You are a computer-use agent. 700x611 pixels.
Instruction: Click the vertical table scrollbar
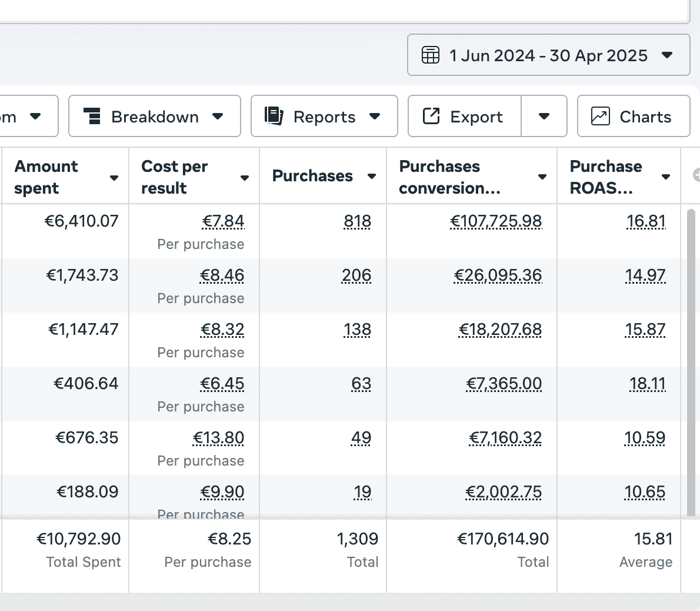pyautogui.click(x=691, y=361)
